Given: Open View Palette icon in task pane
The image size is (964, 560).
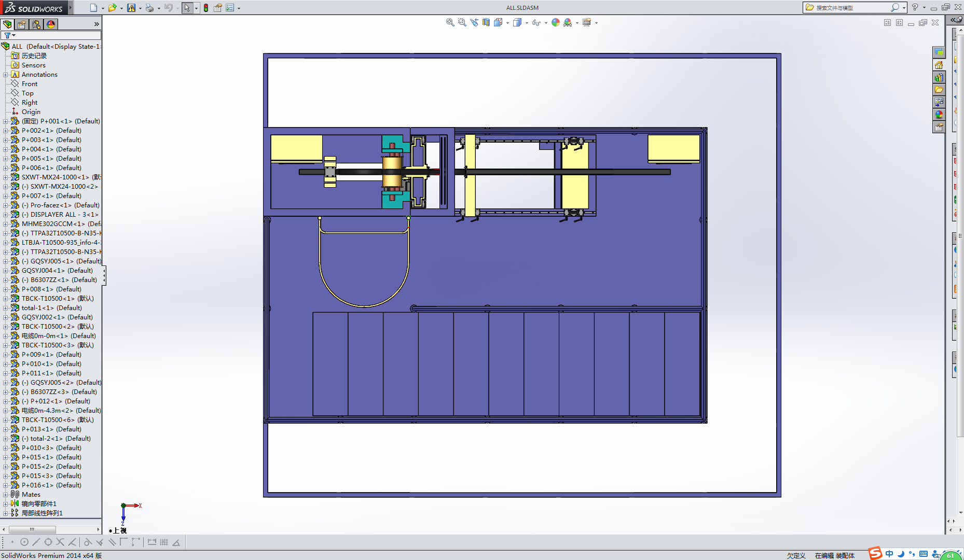Looking at the screenshot, I should click(x=939, y=102).
